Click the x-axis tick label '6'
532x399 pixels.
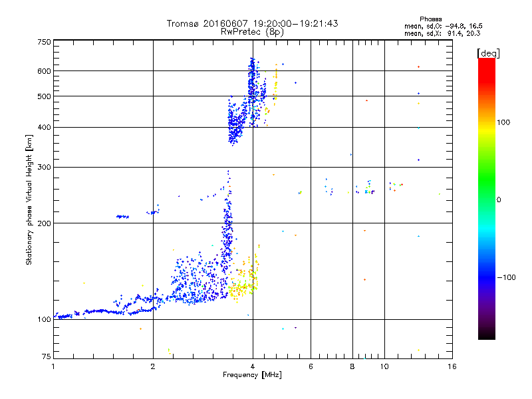point(311,366)
